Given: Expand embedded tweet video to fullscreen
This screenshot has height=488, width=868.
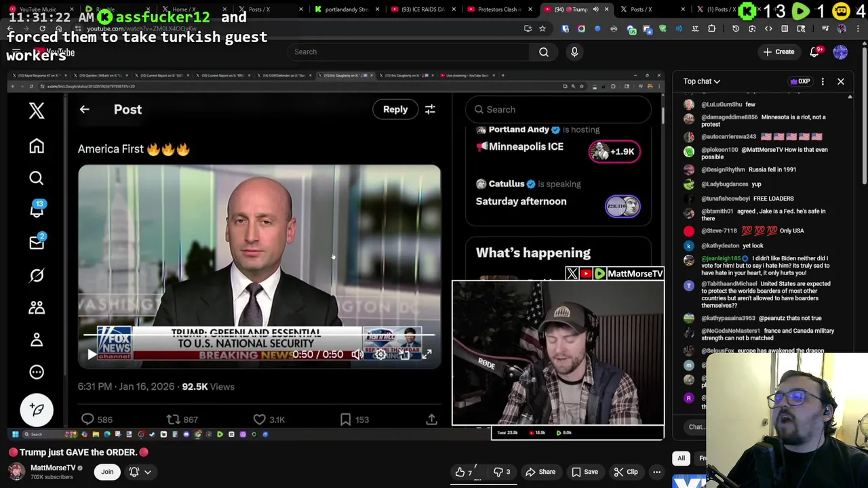Looking at the screenshot, I should point(427,354).
